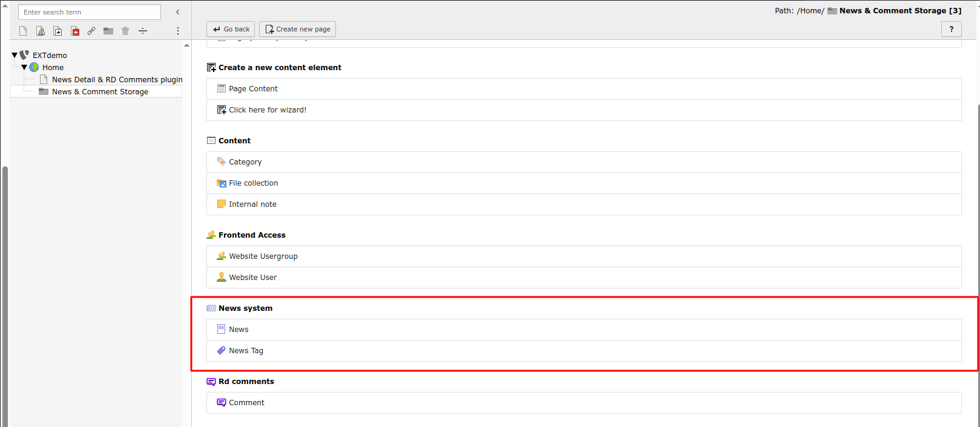The width and height of the screenshot is (980, 427).
Task: Create a new News record
Action: (238, 330)
